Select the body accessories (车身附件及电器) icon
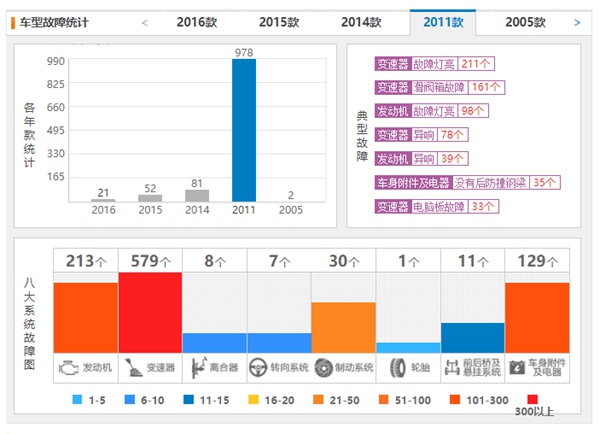 point(517,368)
